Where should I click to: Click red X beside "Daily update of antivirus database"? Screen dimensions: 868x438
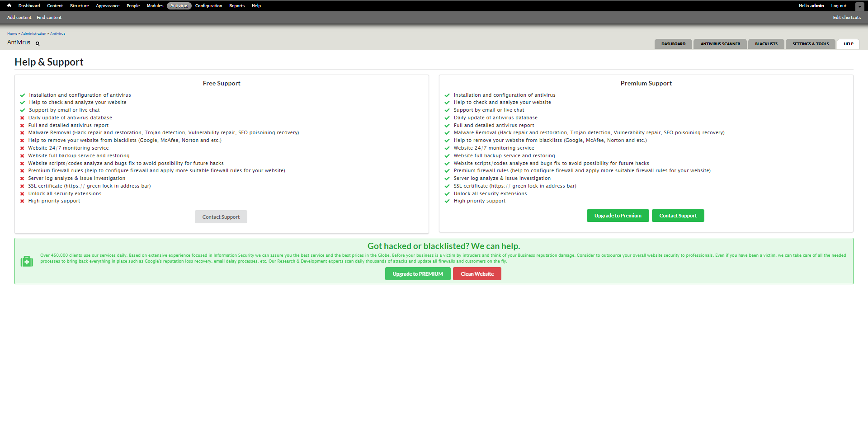click(22, 118)
